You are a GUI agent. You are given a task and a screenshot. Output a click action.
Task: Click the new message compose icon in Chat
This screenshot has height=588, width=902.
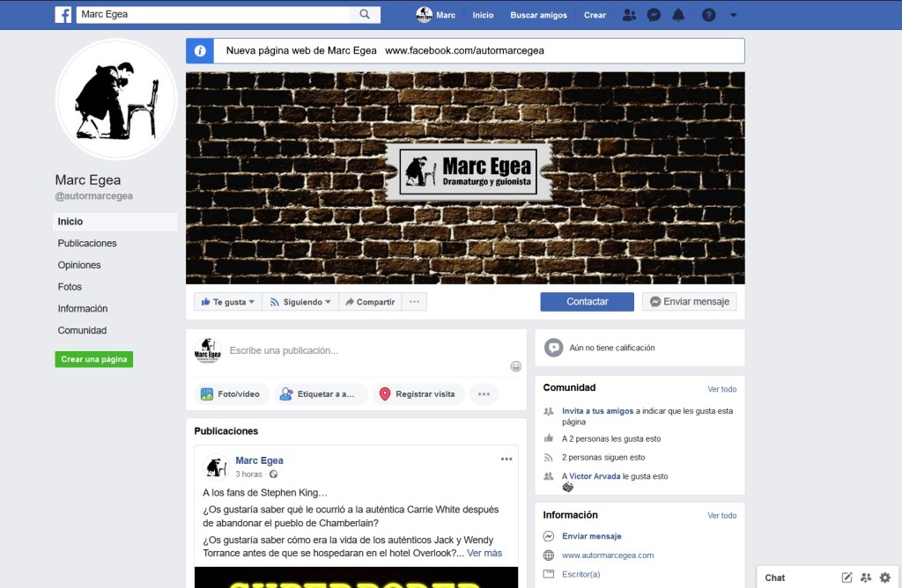point(847,577)
